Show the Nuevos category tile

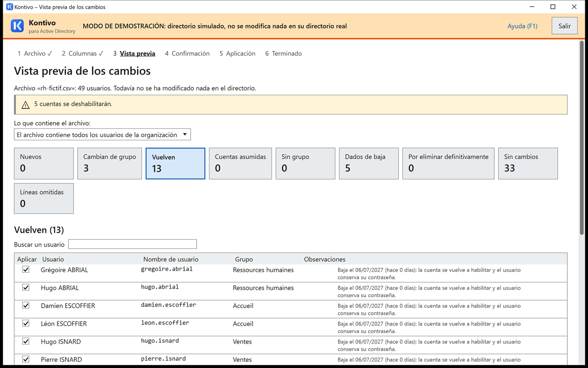pos(44,163)
